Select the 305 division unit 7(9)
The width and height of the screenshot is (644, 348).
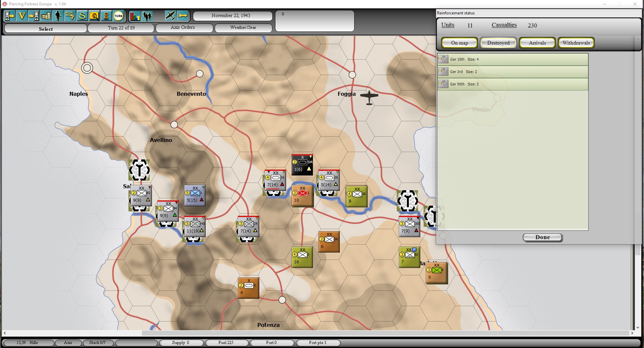pyautogui.click(x=410, y=226)
